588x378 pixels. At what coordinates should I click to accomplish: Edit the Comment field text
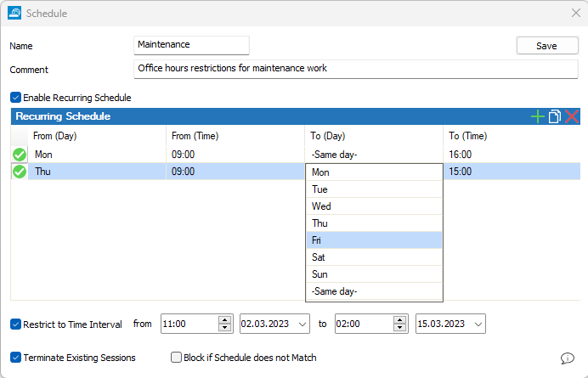tap(355, 69)
